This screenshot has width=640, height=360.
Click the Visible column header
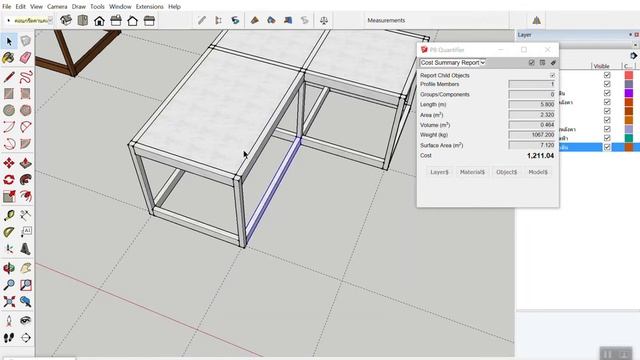point(602,66)
